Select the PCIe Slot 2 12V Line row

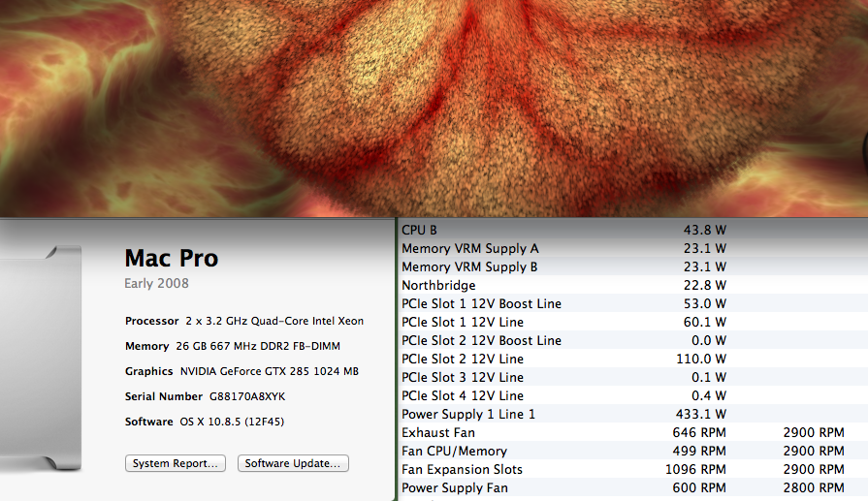point(632,359)
